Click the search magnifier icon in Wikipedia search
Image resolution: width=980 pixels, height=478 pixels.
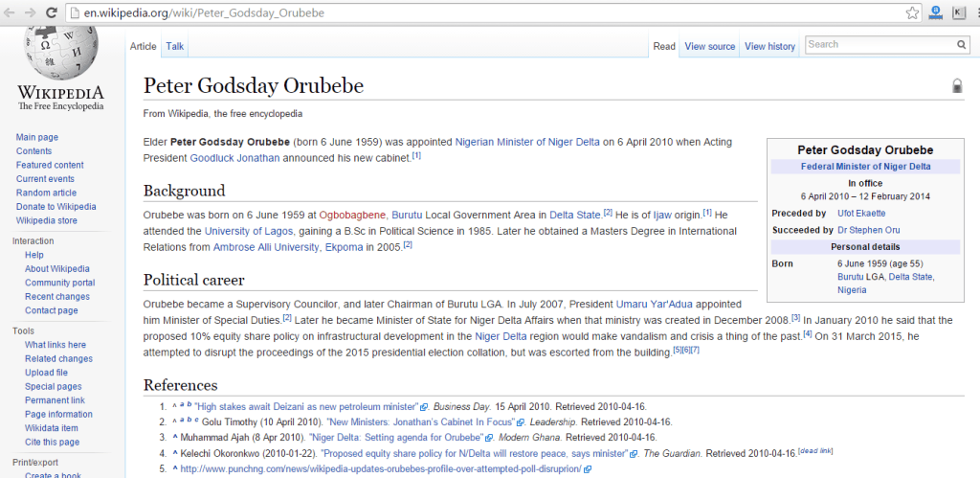(x=961, y=44)
